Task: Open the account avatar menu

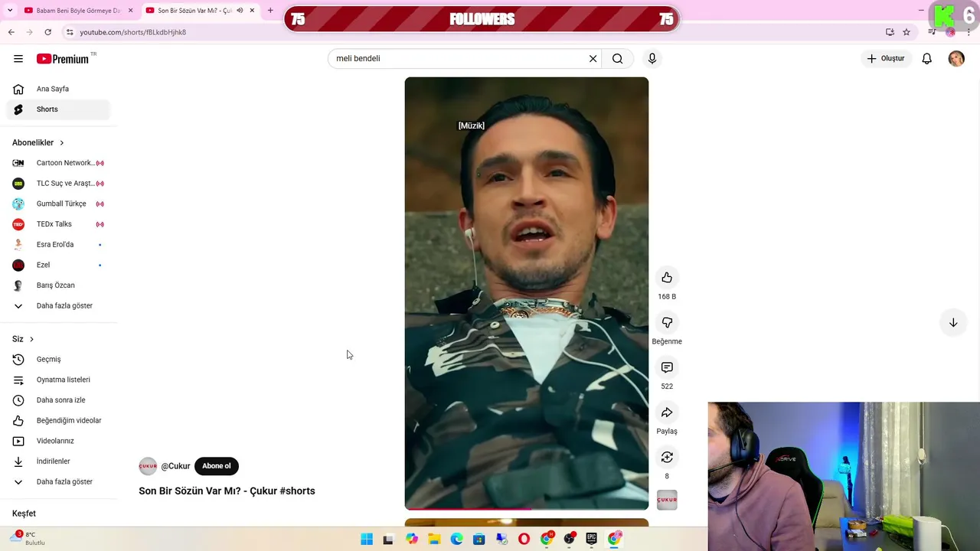Action: [x=956, y=59]
